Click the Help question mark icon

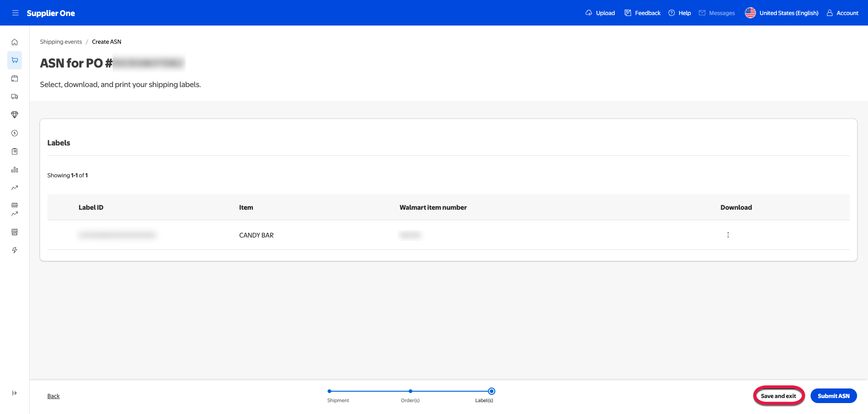coord(672,13)
